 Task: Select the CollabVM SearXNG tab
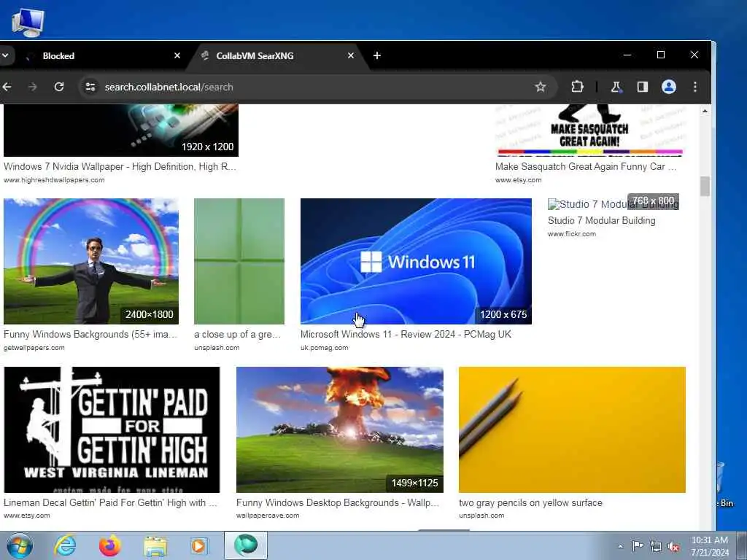(x=276, y=55)
